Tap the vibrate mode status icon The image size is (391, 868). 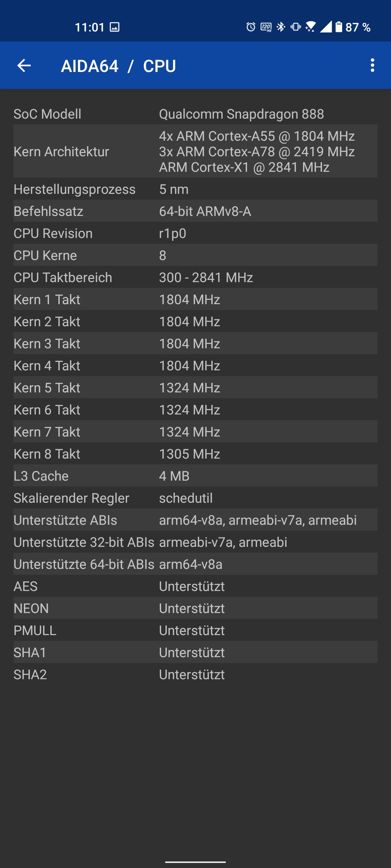(x=296, y=27)
